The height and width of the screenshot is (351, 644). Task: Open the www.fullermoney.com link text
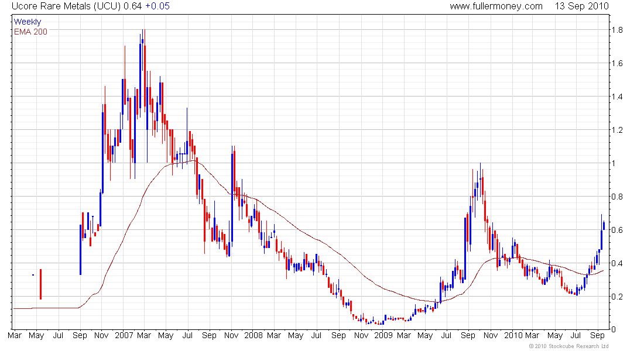[x=496, y=6]
